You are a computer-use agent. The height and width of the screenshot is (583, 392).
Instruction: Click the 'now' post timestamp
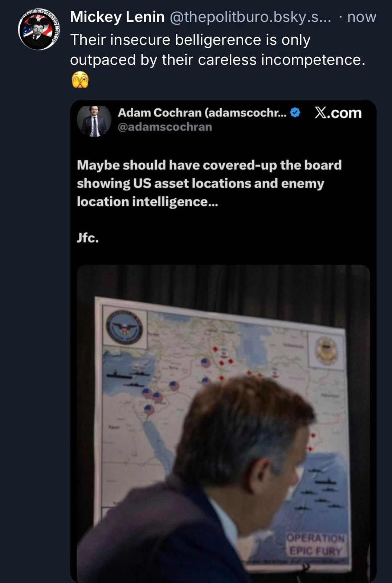tap(362, 17)
